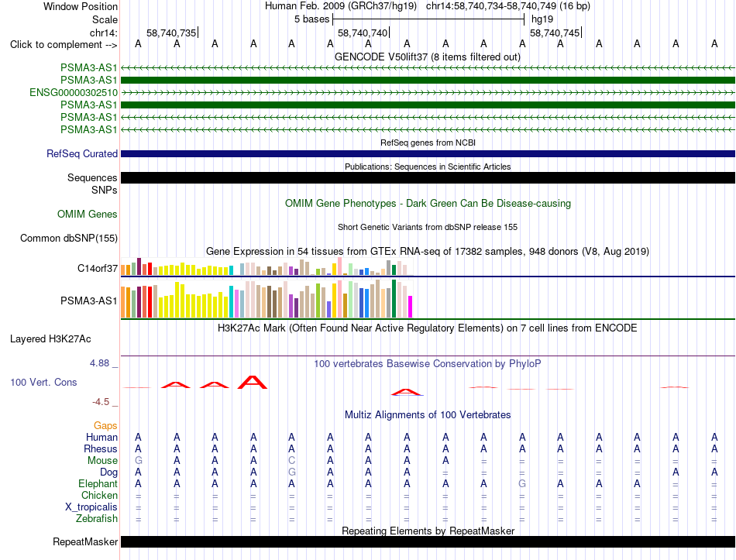Click the 4.88 PhyloP upper scale value
This screenshot has height=560, width=736.
pos(99,362)
